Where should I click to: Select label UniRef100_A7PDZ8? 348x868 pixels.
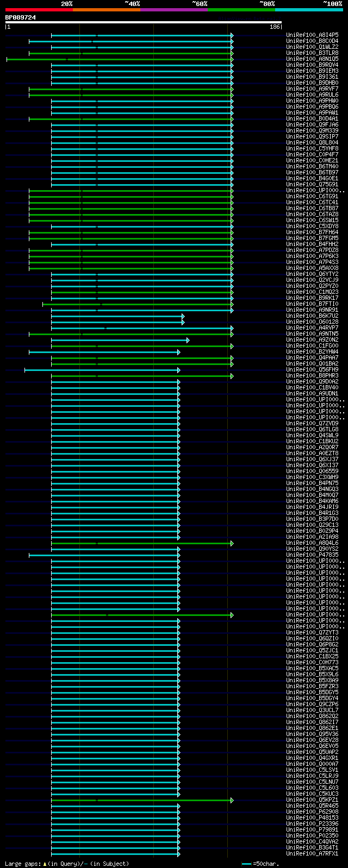(x=312, y=250)
